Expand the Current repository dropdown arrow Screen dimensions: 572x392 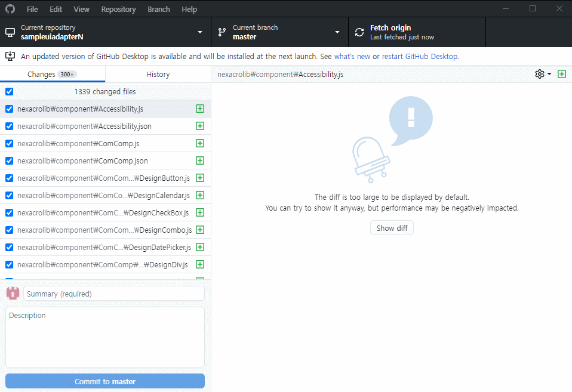tap(200, 32)
